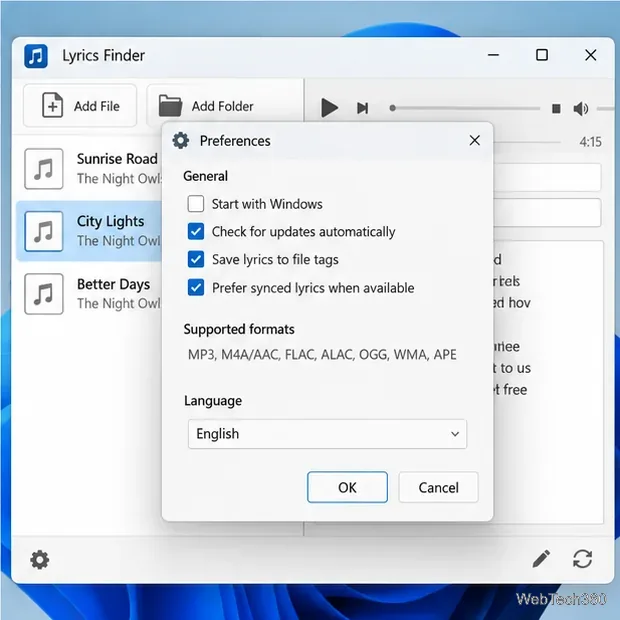
Task: Click the pencil edit lyrics icon
Action: pyautogui.click(x=541, y=559)
